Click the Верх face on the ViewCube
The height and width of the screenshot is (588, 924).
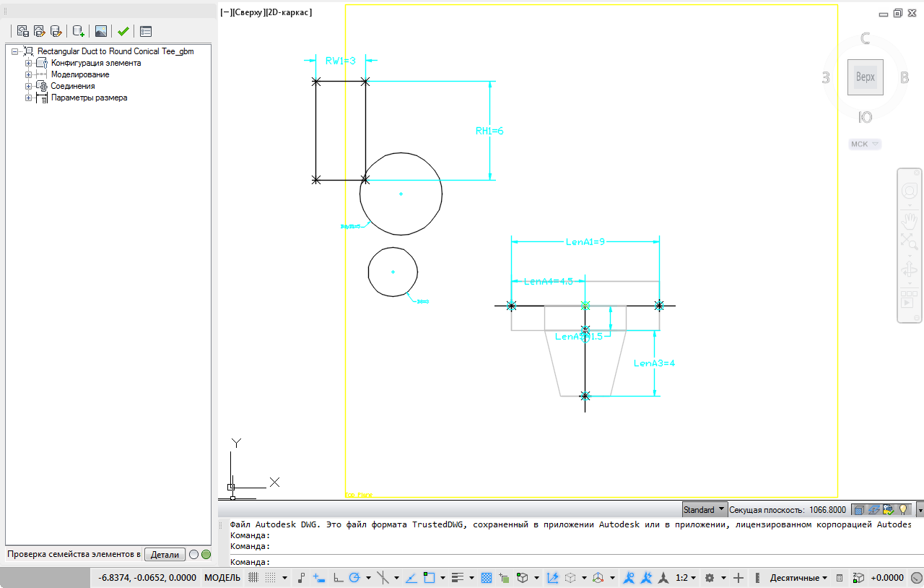866,77
